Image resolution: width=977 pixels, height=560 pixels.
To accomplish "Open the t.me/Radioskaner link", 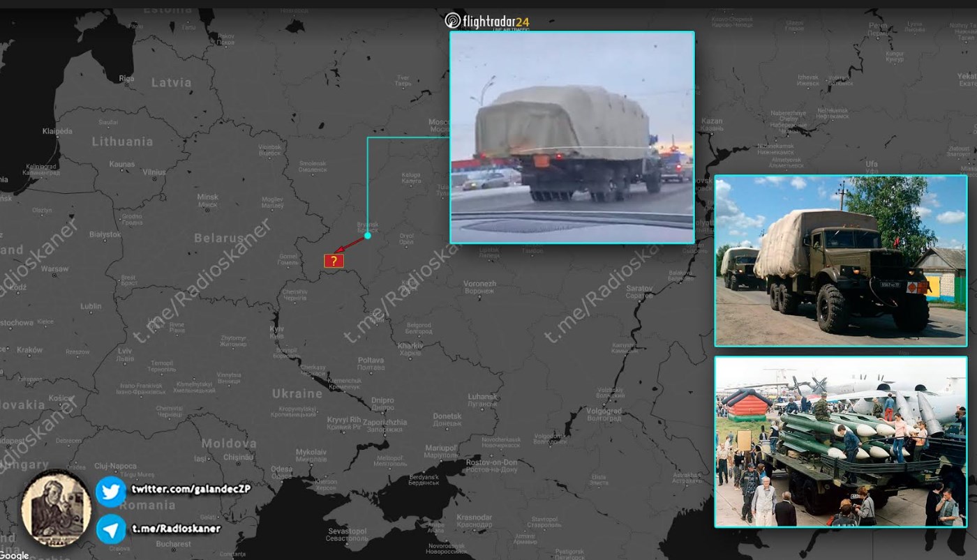I will point(176,529).
